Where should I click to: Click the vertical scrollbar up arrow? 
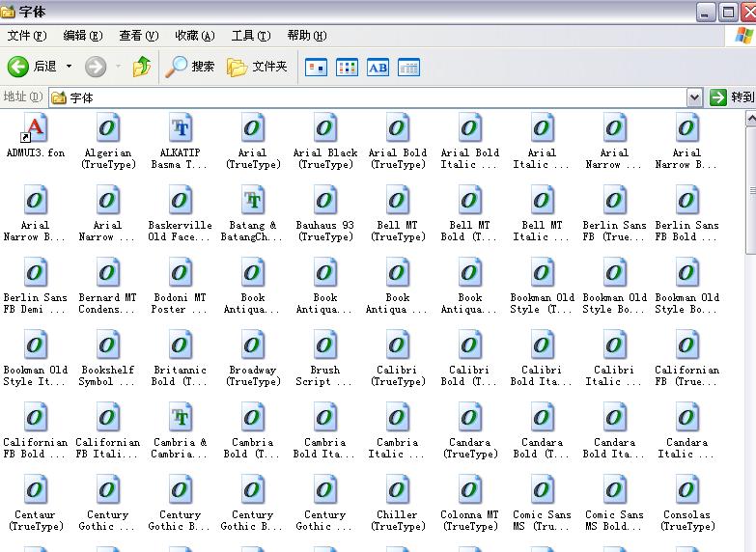pos(751,118)
